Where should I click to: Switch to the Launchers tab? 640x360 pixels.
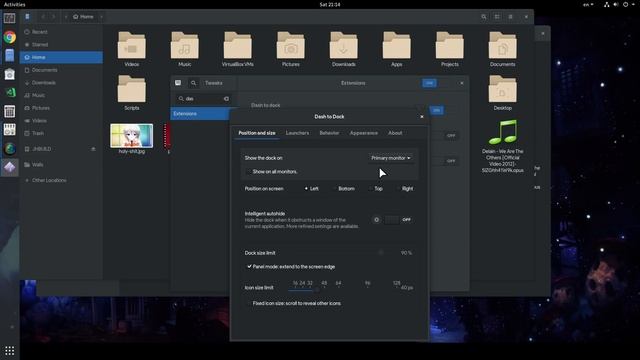point(297,133)
